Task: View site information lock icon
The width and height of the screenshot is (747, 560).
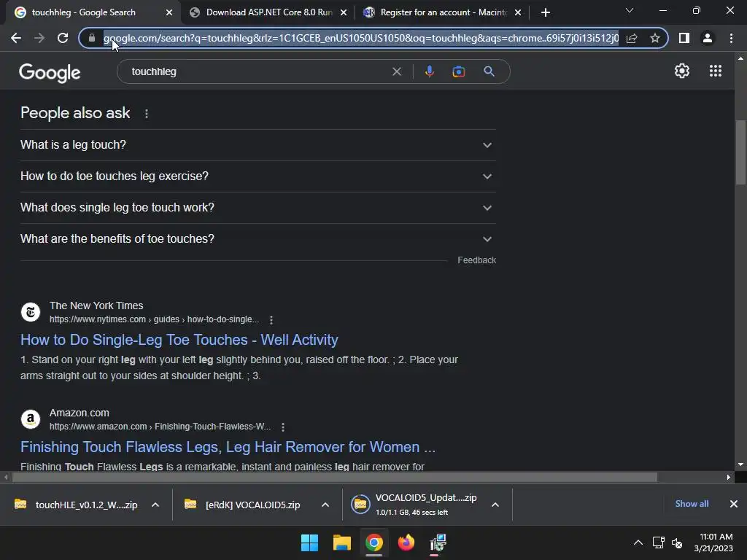Action: [92, 38]
